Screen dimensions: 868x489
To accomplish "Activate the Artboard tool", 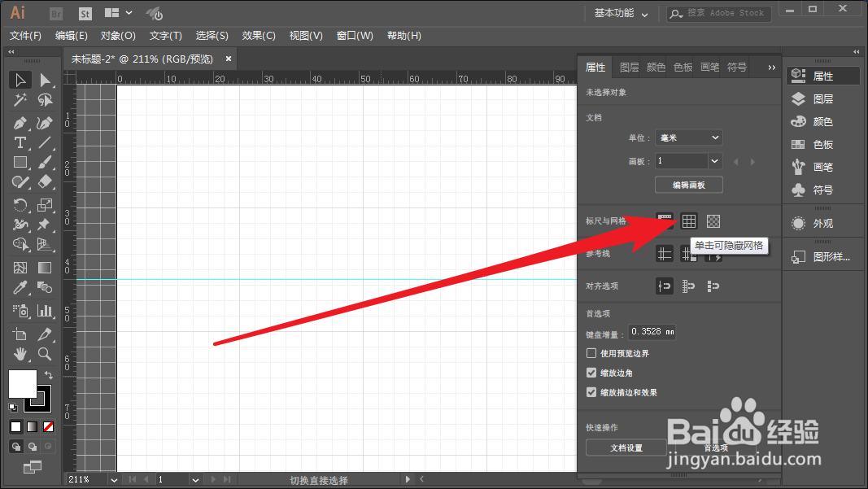I will (x=20, y=334).
